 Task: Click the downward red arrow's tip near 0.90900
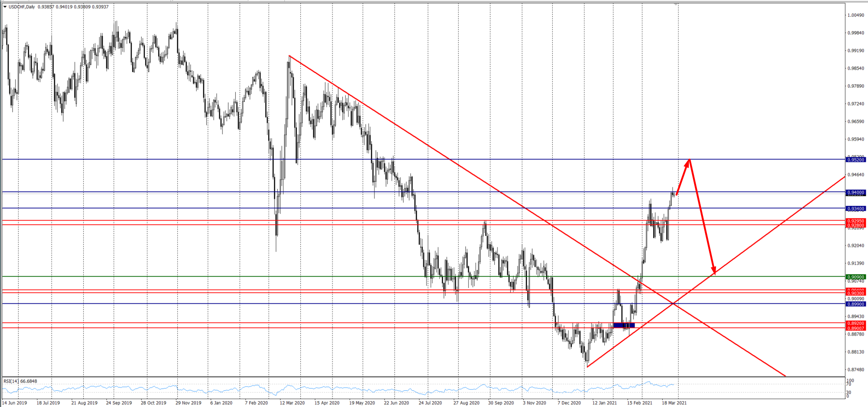714,274
